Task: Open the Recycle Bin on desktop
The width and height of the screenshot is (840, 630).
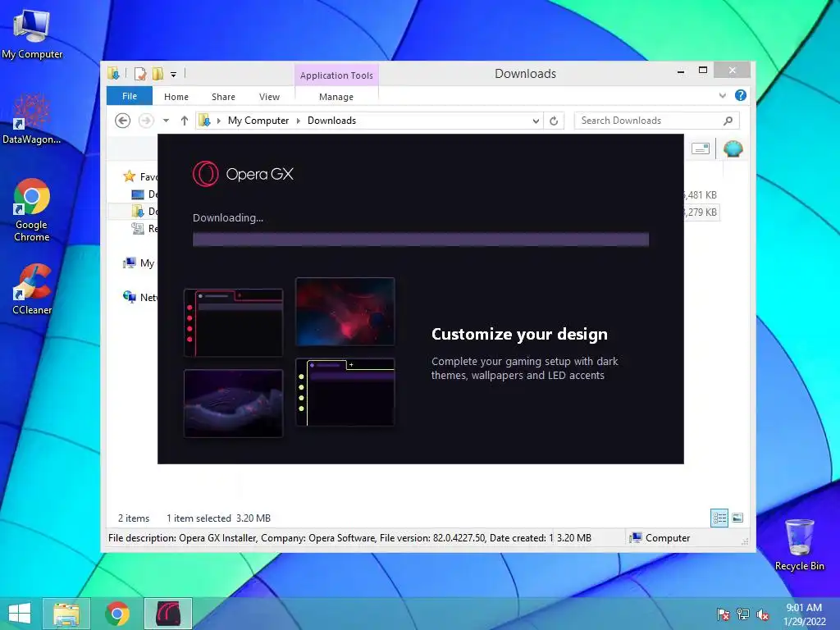Action: [799, 545]
